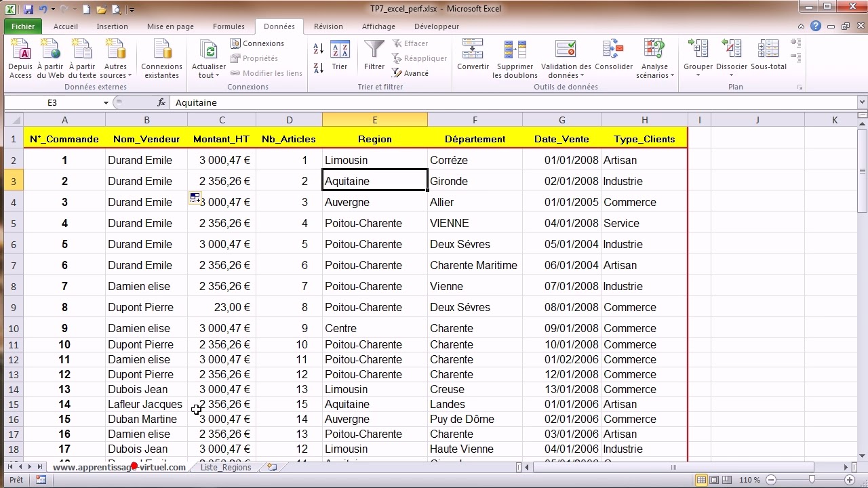
Task: Select the www.apprentissage-virtuel.com sheet tab
Action: [x=119, y=467]
